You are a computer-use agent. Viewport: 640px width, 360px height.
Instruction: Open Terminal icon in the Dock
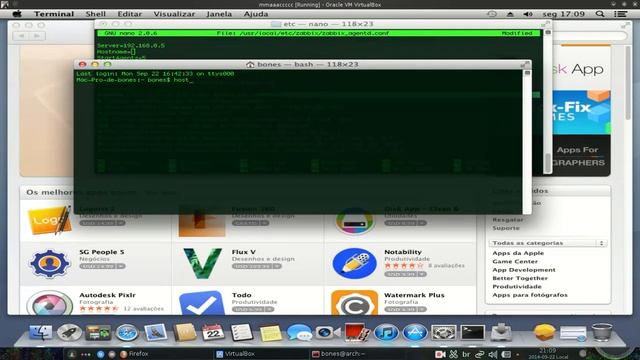tap(473, 333)
